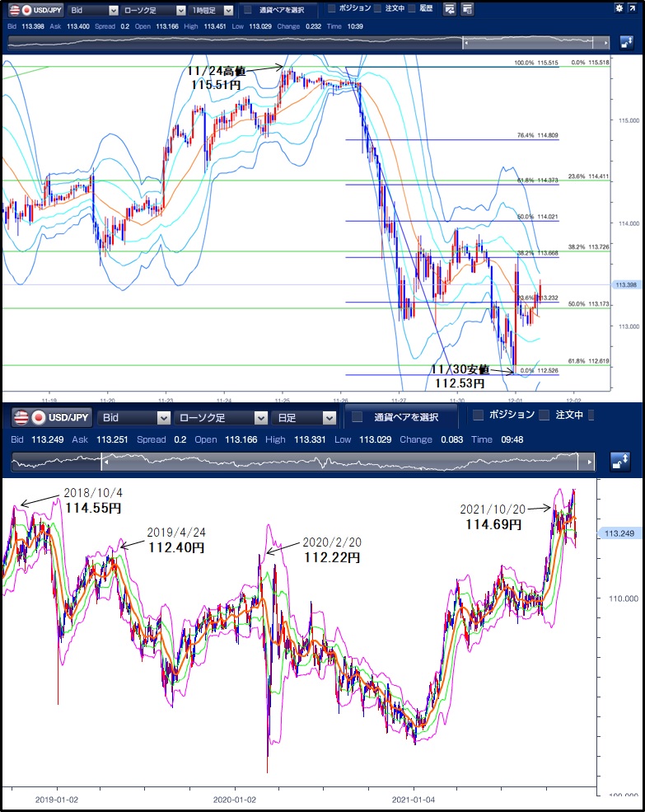Enable the 注文中 checkbox in upper chart
Screen dimensions: 645x812
[377, 7]
